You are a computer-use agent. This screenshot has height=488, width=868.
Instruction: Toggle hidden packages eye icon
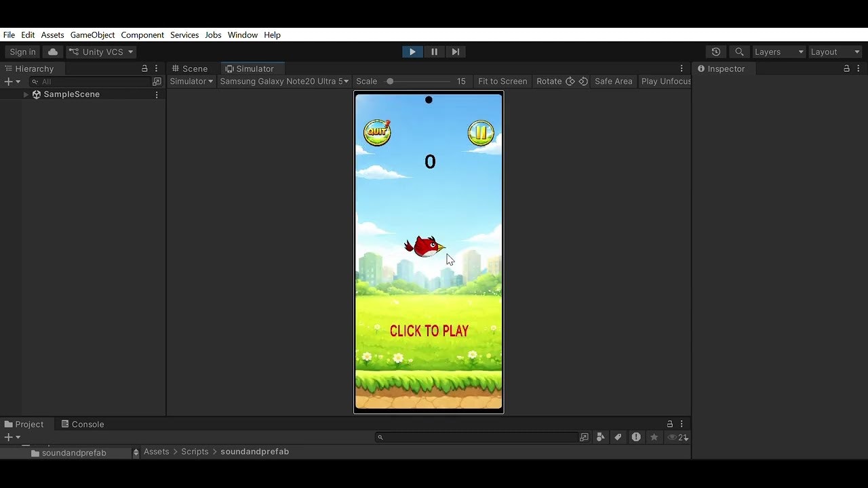pyautogui.click(x=677, y=437)
